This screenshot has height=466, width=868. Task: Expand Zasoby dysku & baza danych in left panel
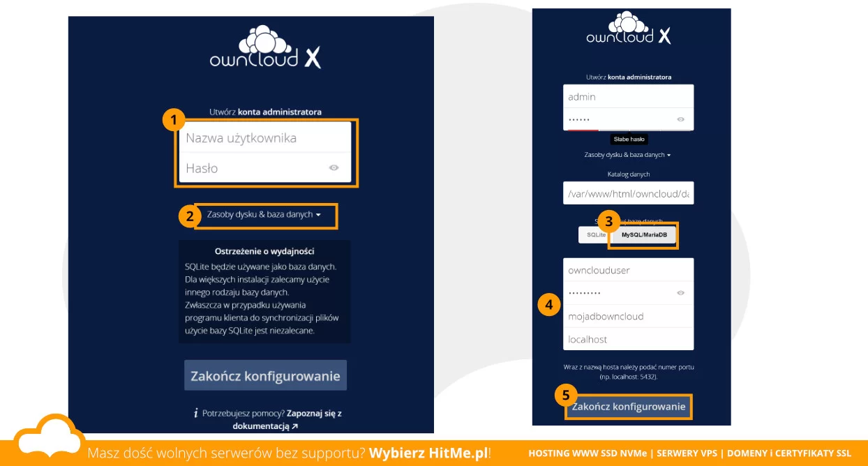(264, 215)
